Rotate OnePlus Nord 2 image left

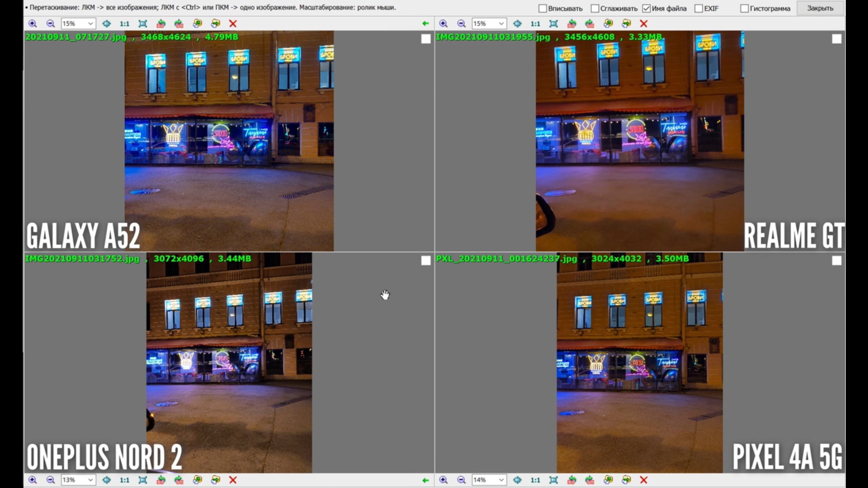pyautogui.click(x=161, y=480)
